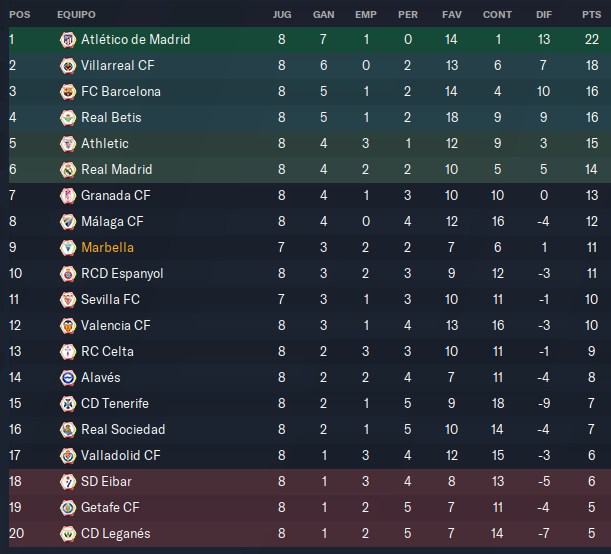Sort by GAN column header
The image size is (611, 554).
(x=323, y=15)
